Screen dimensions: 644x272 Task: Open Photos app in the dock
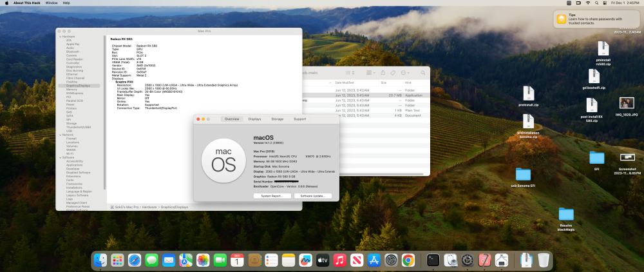click(x=203, y=260)
